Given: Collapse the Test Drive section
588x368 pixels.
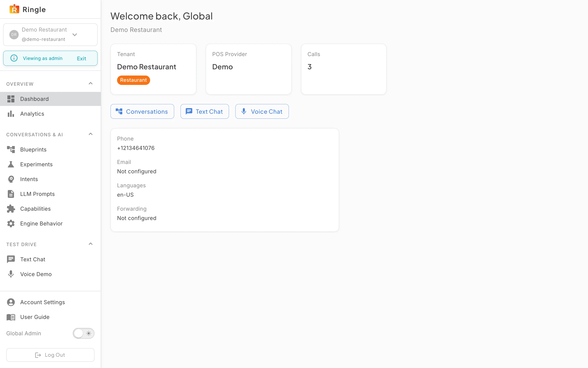Looking at the screenshot, I should 91,244.
